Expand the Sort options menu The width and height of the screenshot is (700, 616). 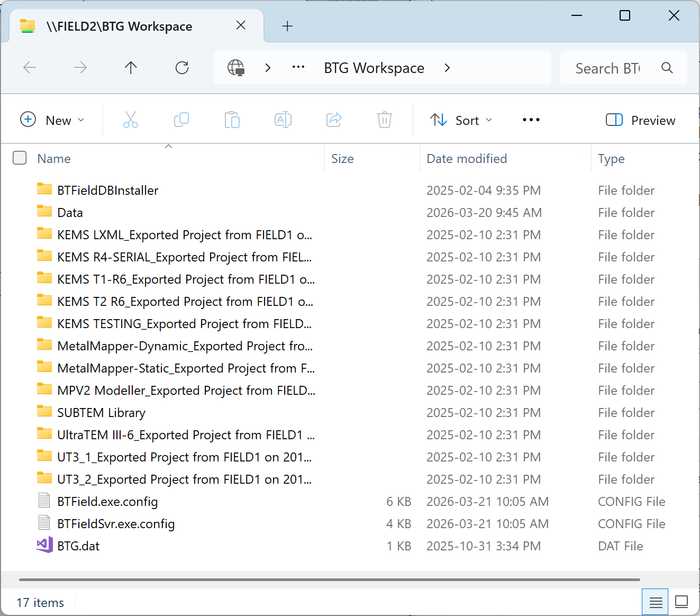461,120
